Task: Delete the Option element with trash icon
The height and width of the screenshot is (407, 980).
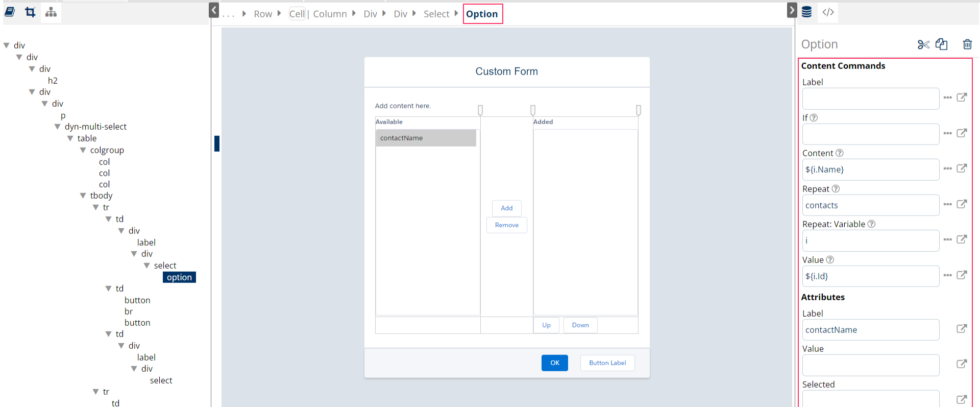Action: (x=967, y=44)
